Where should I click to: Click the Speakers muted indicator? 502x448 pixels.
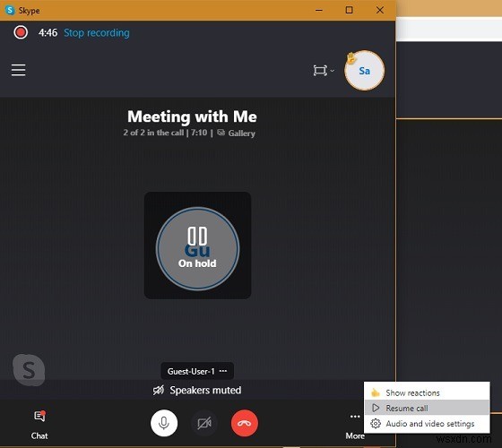point(197,390)
